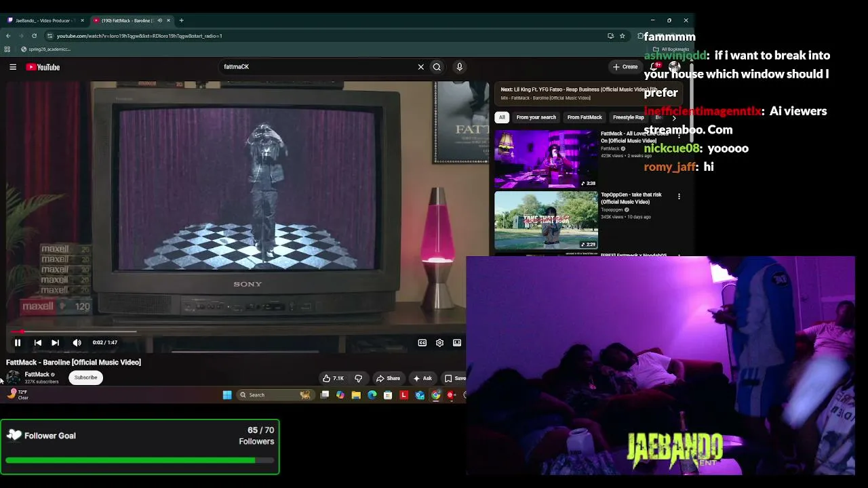Viewport: 868px width, 488px height.
Task: Toggle closed captions on the player
Action: [422, 343]
